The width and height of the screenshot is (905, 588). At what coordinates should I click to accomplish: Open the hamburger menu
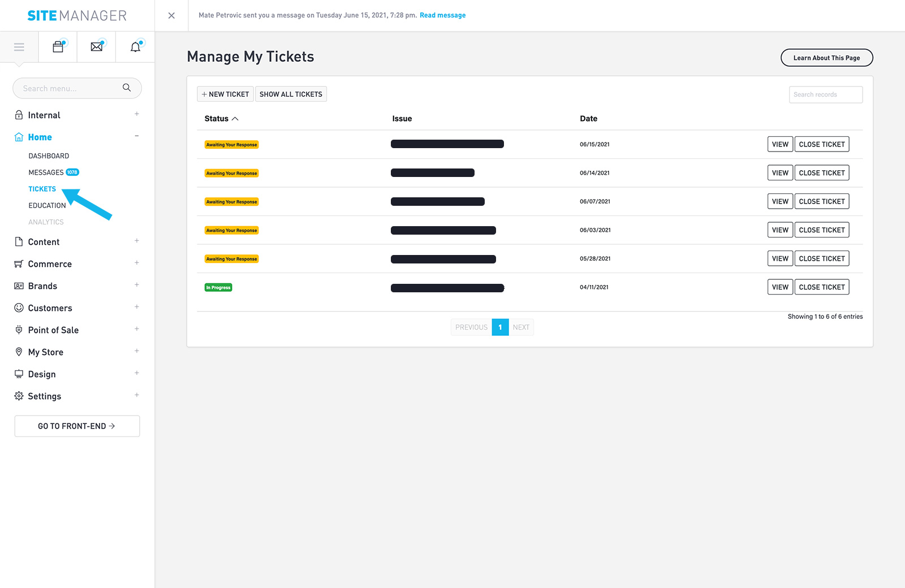[19, 46]
